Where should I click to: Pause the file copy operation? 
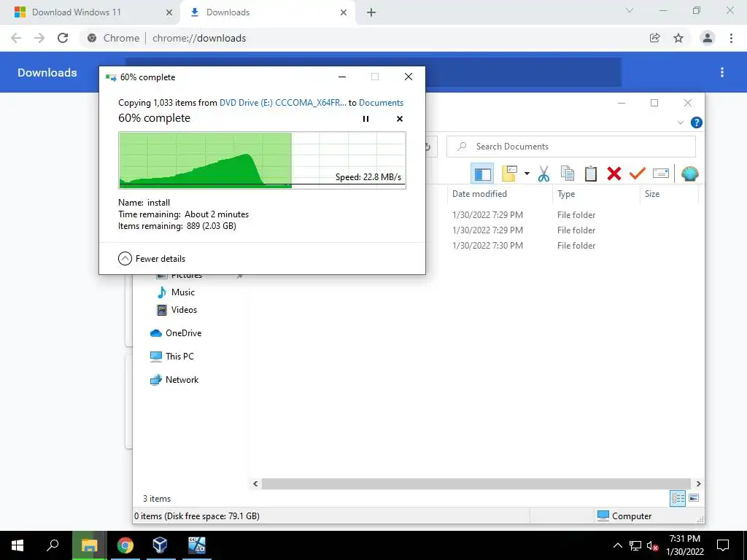[365, 119]
